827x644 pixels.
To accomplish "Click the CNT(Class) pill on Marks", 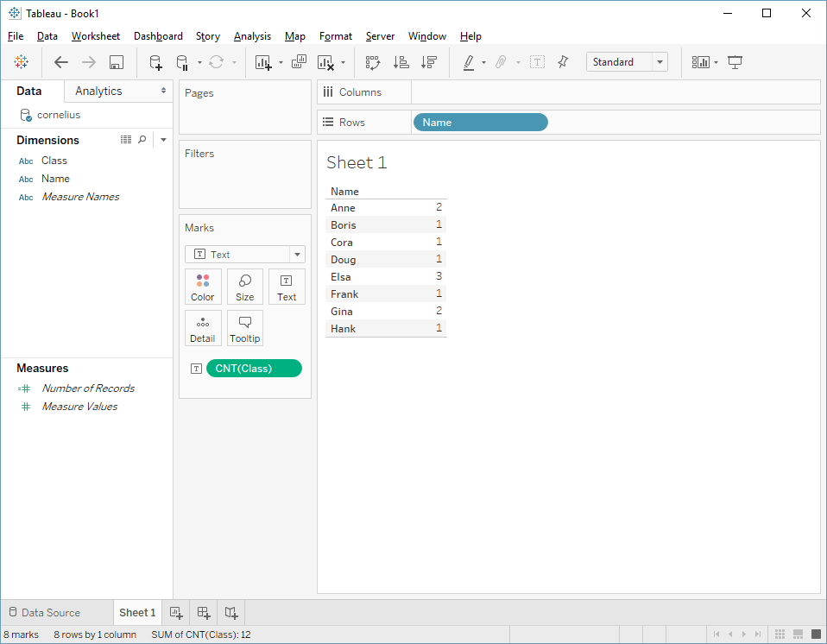I will pos(254,368).
